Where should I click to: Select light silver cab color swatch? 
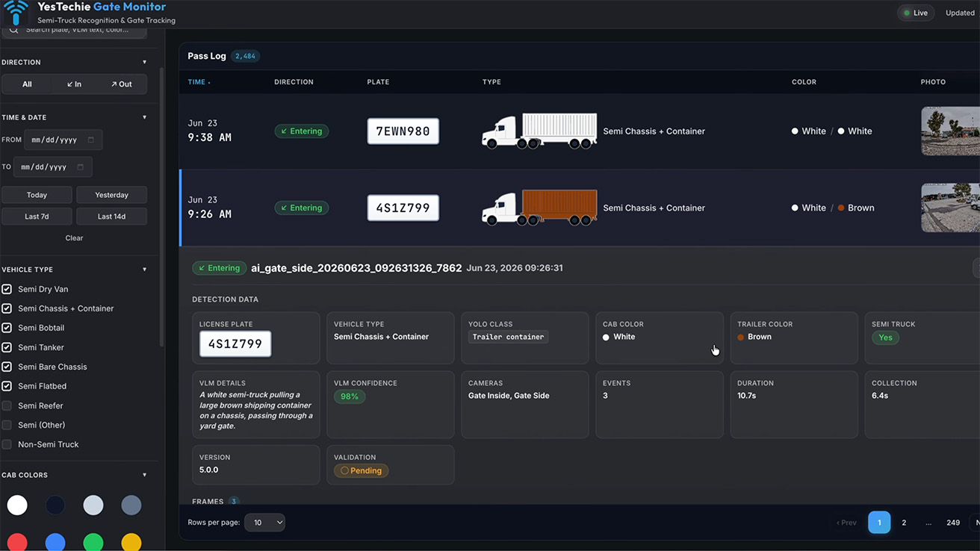coord(93,505)
